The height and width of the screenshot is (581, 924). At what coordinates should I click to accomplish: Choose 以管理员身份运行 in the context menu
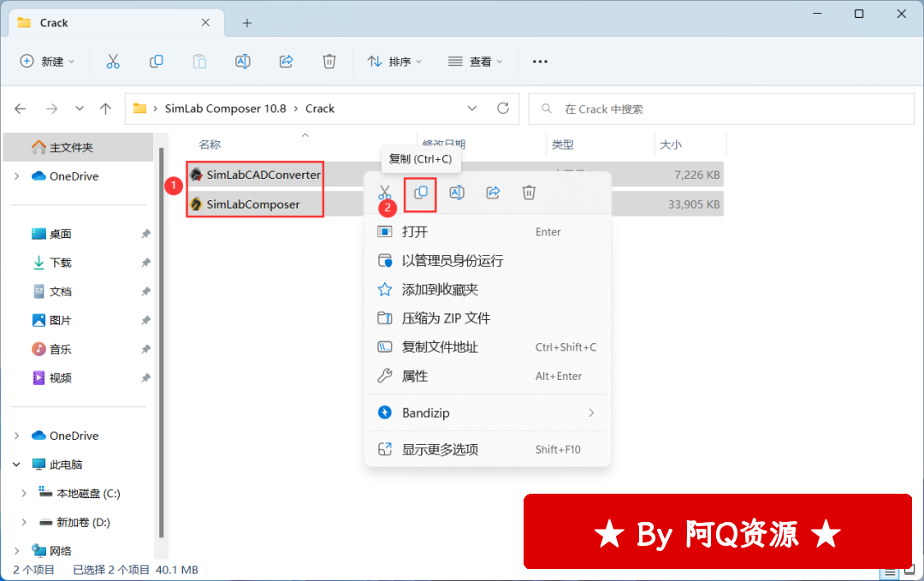click(x=488, y=260)
